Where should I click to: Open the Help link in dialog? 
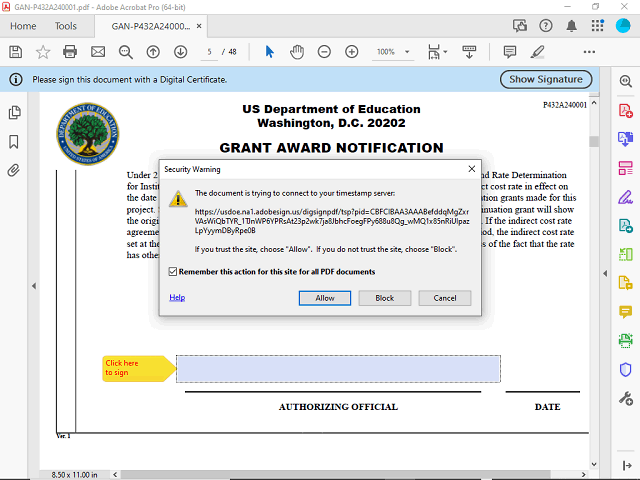(177, 298)
